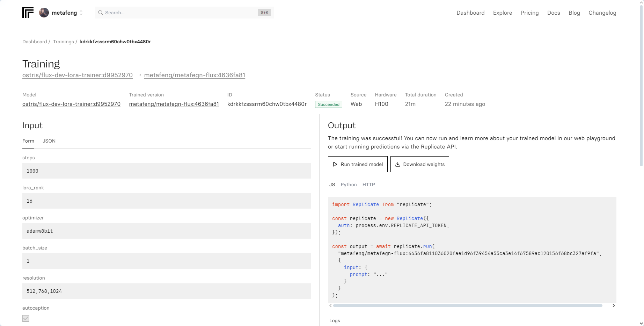Viewport: 644px width, 326px height.
Task: Select the training ID text kdrkkfzsssrm60chw0tbx4480r
Action: pos(267,104)
